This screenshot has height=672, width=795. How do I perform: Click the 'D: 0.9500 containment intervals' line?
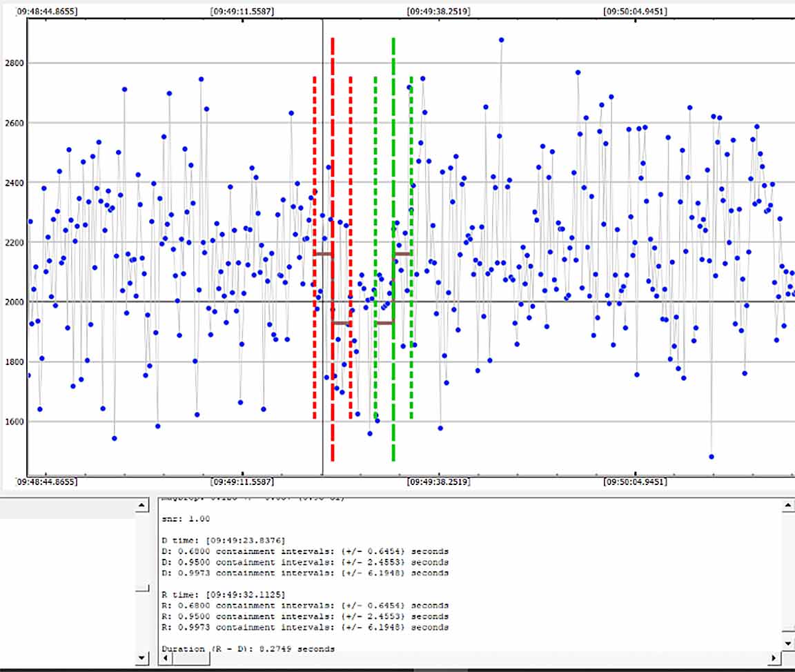click(x=305, y=562)
